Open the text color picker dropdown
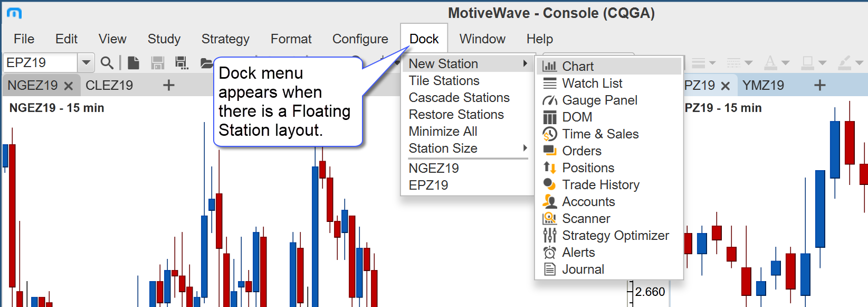868x307 pixels. pos(785,63)
